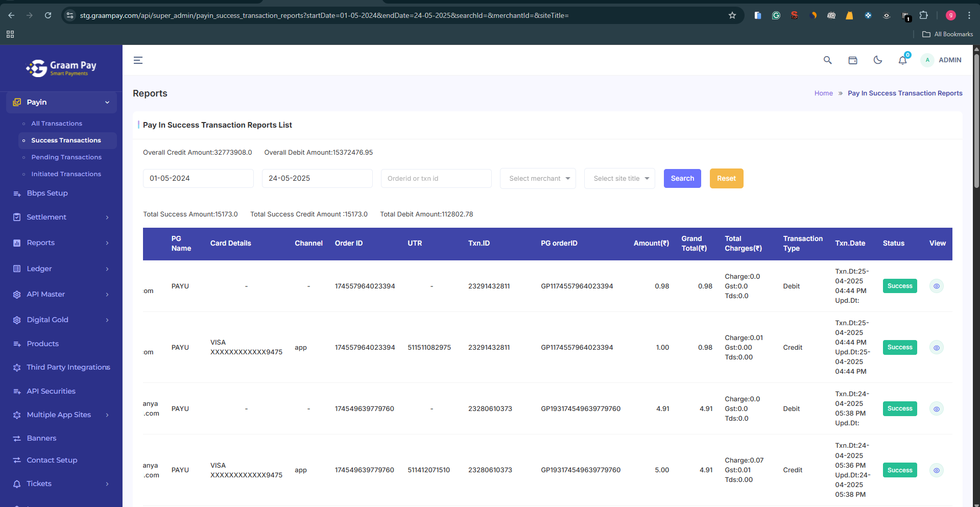Open the Select site title dropdown
Image resolution: width=980 pixels, height=507 pixels.
coord(619,178)
